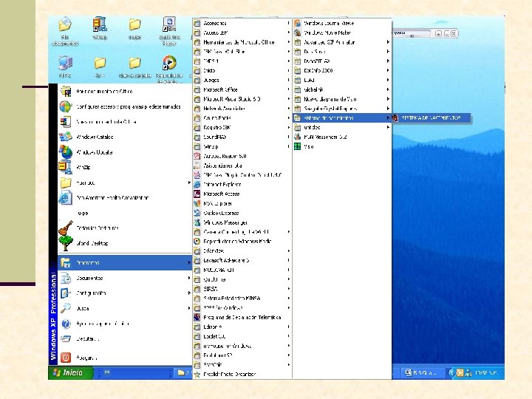Expand the Accesorios program group
Viewport: 532px width, 399px height.
point(242,23)
